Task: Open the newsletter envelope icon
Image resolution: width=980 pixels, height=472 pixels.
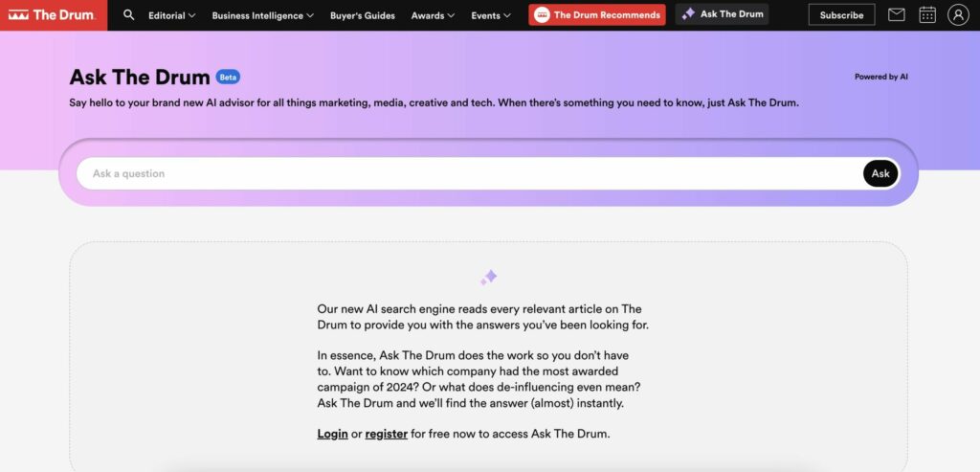Action: (896, 15)
